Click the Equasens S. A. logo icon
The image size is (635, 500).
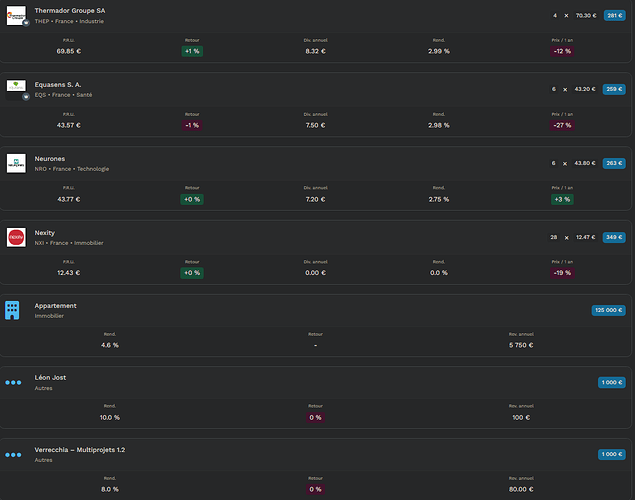[x=16, y=86]
